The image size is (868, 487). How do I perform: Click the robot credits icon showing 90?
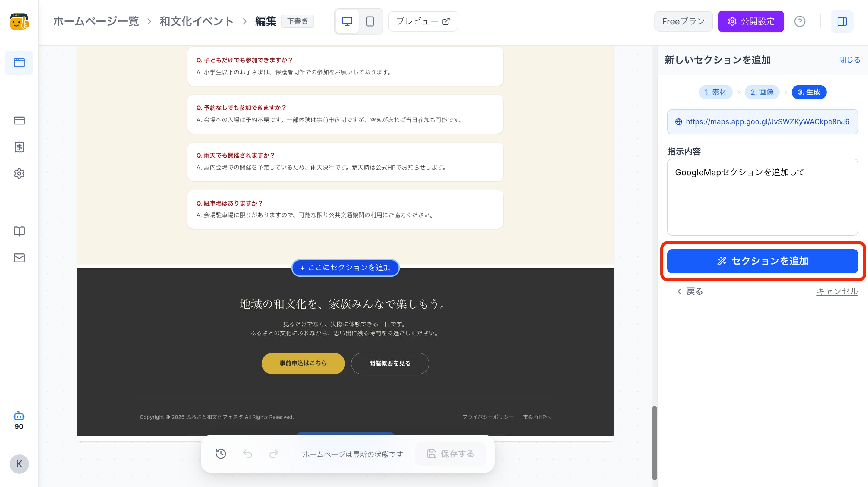19,420
